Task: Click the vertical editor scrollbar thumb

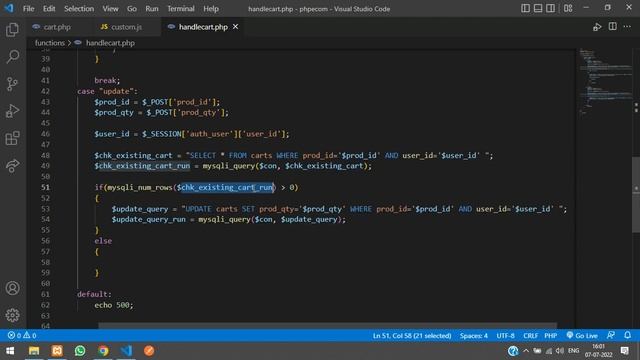Action: pos(636,194)
